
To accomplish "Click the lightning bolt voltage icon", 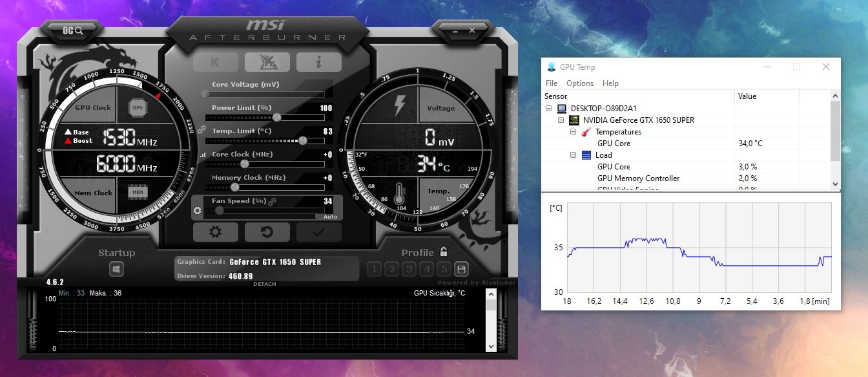I will (x=400, y=105).
